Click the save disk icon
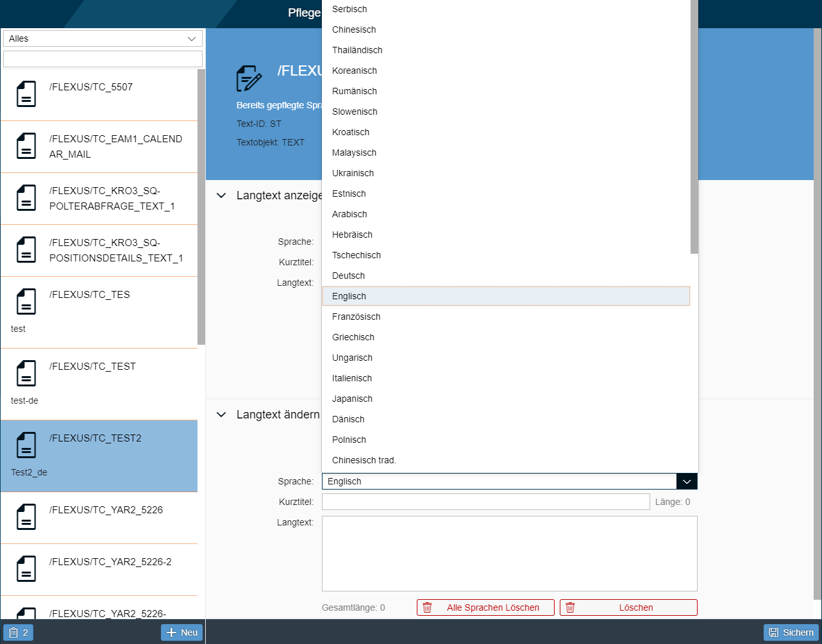 coord(774,632)
